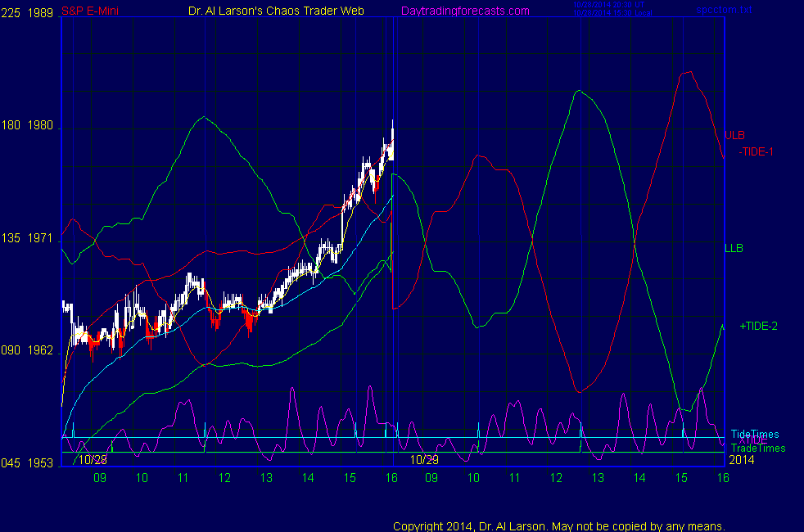This screenshot has width=804, height=532.
Task: Click the 1971 price axis label
Action: click(40, 238)
